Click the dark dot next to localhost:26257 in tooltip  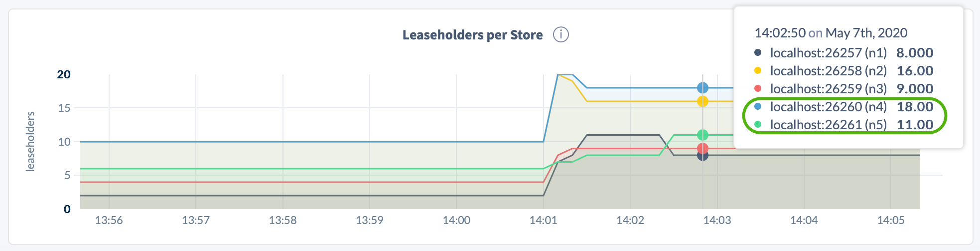click(x=758, y=52)
